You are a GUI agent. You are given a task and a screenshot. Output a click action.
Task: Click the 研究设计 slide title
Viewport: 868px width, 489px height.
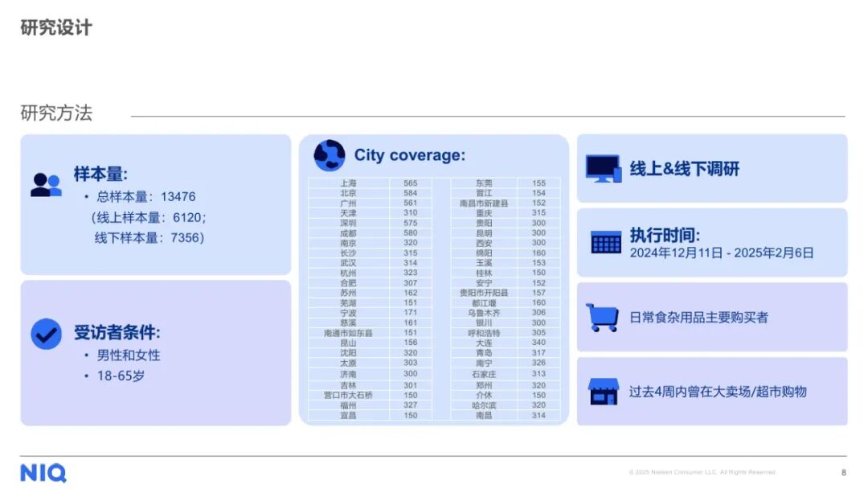[x=56, y=27]
